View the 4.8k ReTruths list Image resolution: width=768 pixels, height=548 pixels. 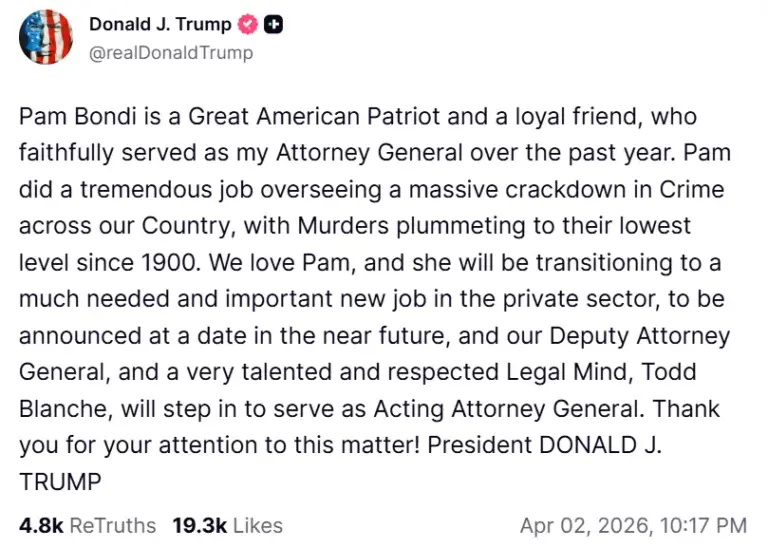point(87,525)
